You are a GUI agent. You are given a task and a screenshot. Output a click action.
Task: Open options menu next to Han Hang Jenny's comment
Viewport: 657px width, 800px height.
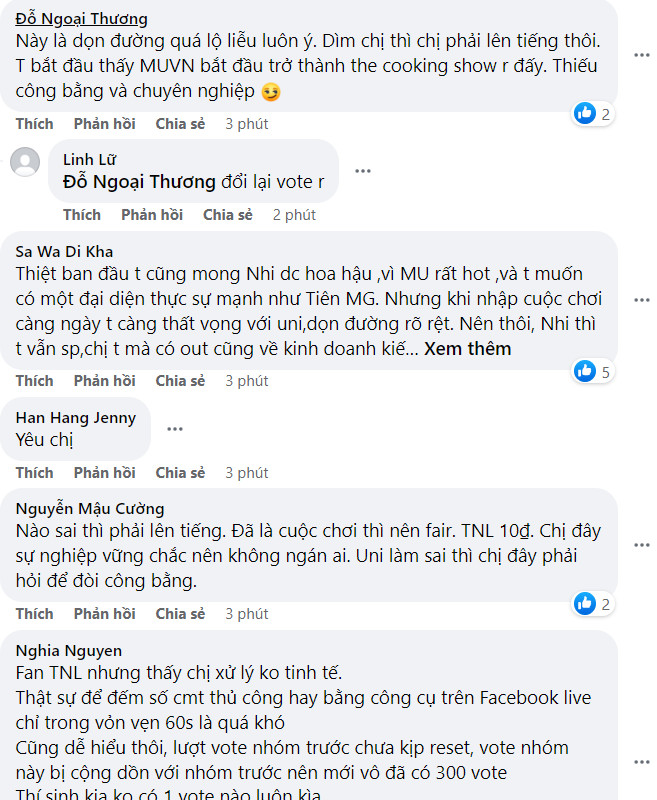click(x=176, y=427)
